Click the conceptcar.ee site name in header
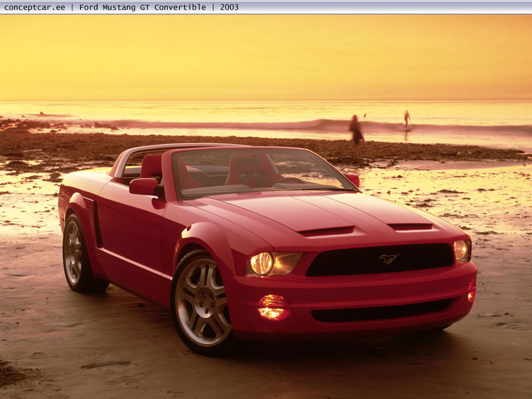532x399 pixels. 35,7
